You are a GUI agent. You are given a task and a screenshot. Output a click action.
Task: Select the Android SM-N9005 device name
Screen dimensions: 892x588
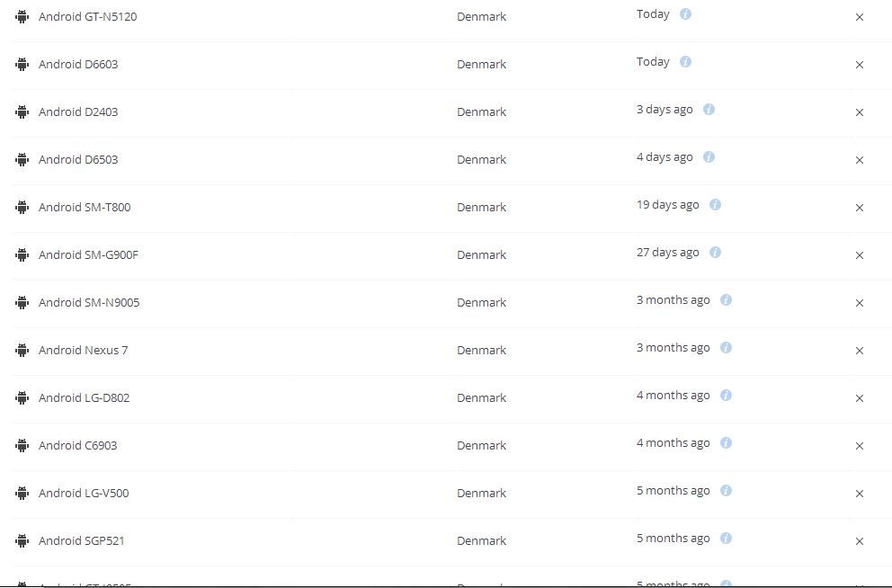click(x=89, y=302)
